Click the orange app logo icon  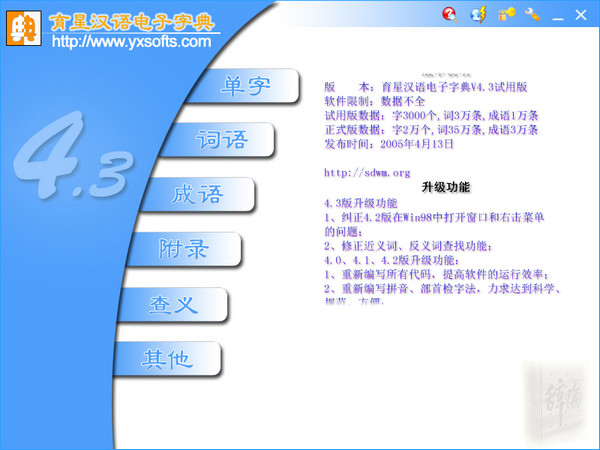coord(23,27)
